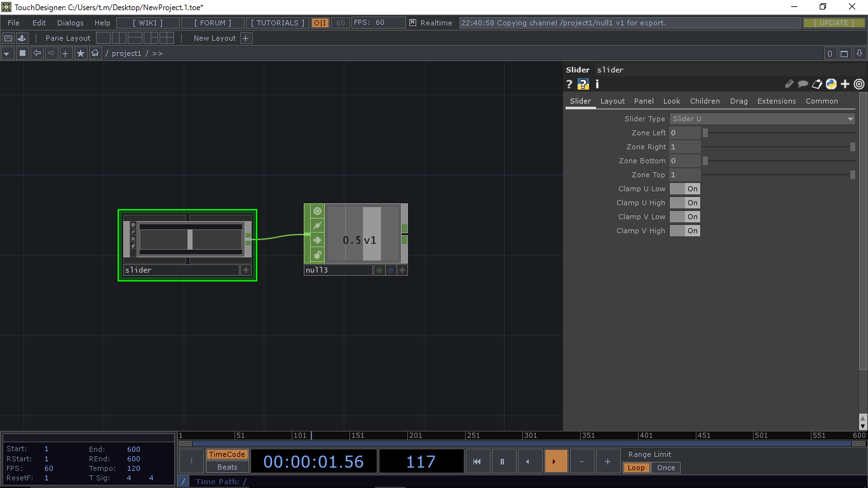
Task: Click the copy parameters clipboard icon
Action: click(x=817, y=84)
